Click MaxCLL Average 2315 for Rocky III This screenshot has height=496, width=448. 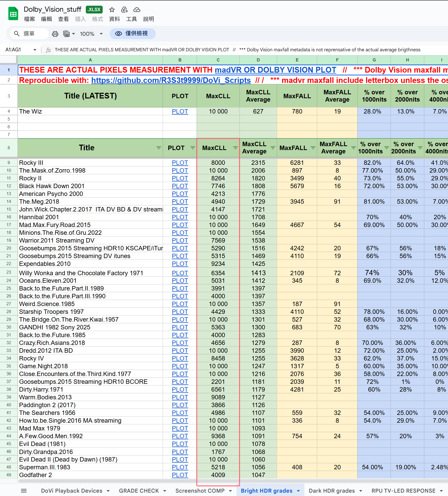click(258, 163)
